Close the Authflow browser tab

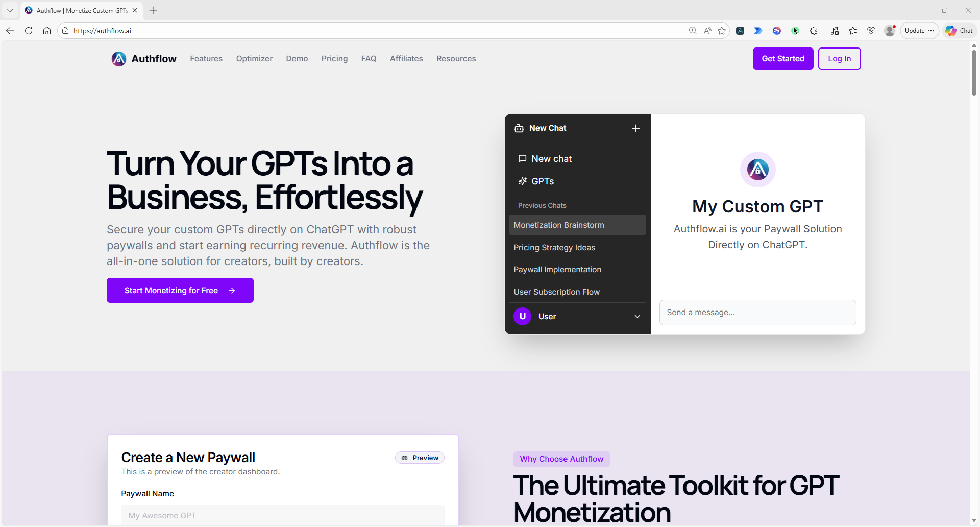[x=135, y=10]
